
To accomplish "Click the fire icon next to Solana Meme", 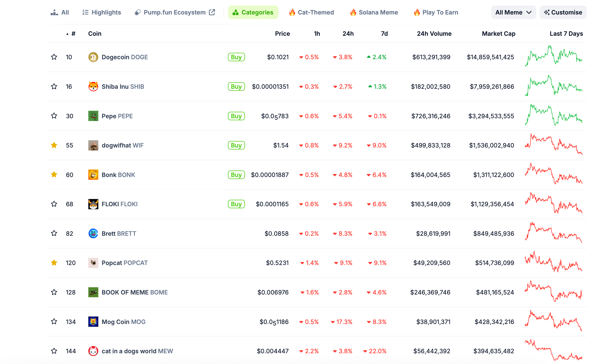I will click(x=353, y=12).
